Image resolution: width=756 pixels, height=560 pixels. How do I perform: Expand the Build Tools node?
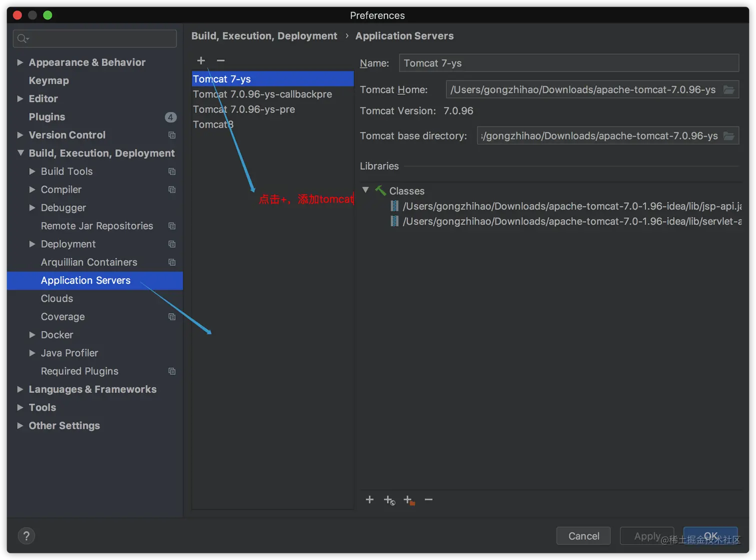point(32,172)
